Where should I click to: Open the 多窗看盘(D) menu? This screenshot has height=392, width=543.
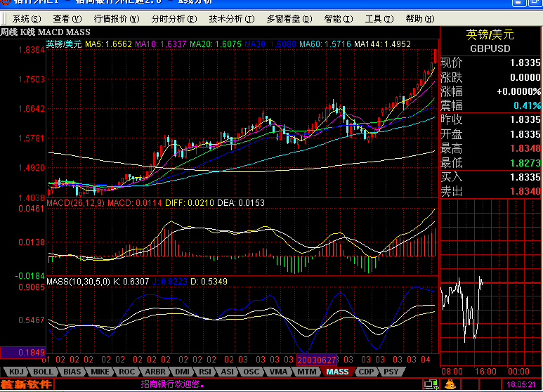(289, 19)
